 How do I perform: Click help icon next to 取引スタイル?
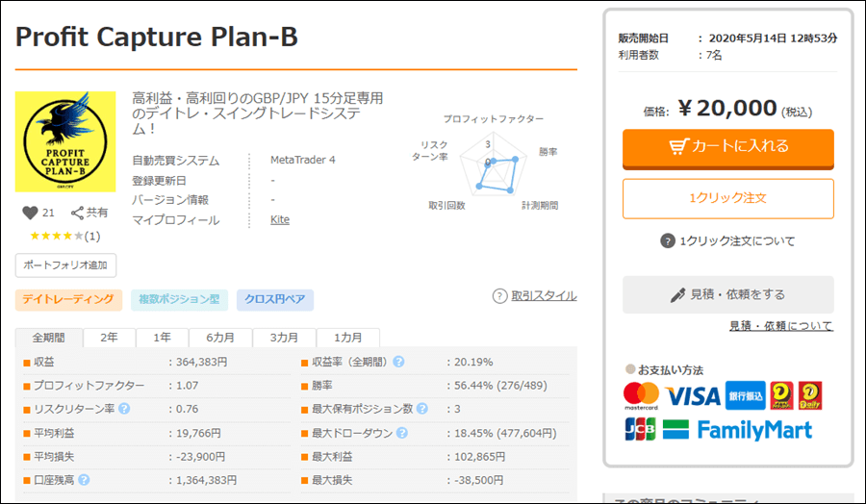499,296
